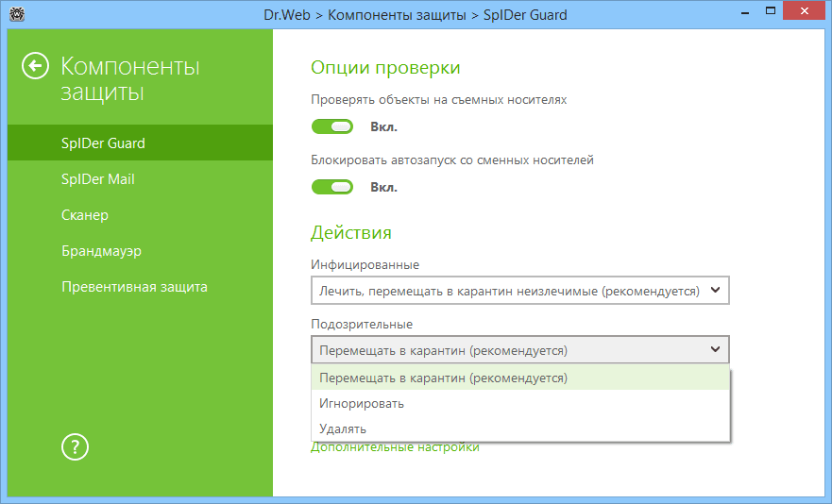Click the Подозрительные label

[362, 324]
